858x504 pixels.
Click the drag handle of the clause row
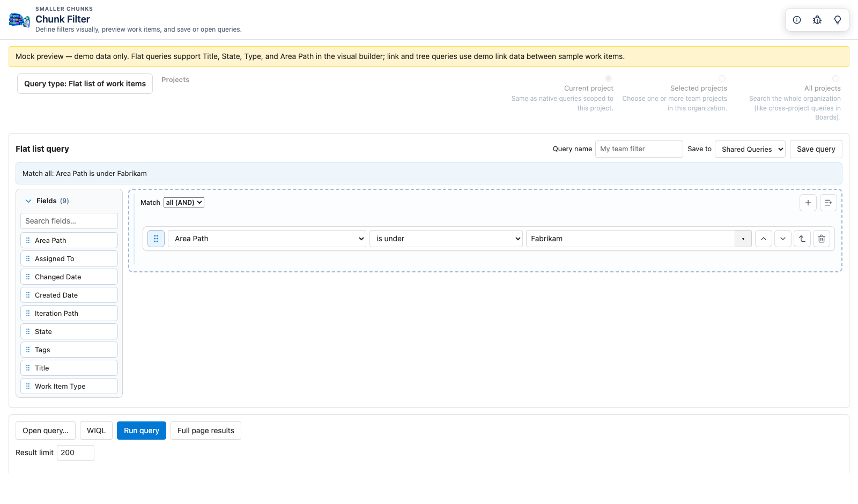click(156, 239)
